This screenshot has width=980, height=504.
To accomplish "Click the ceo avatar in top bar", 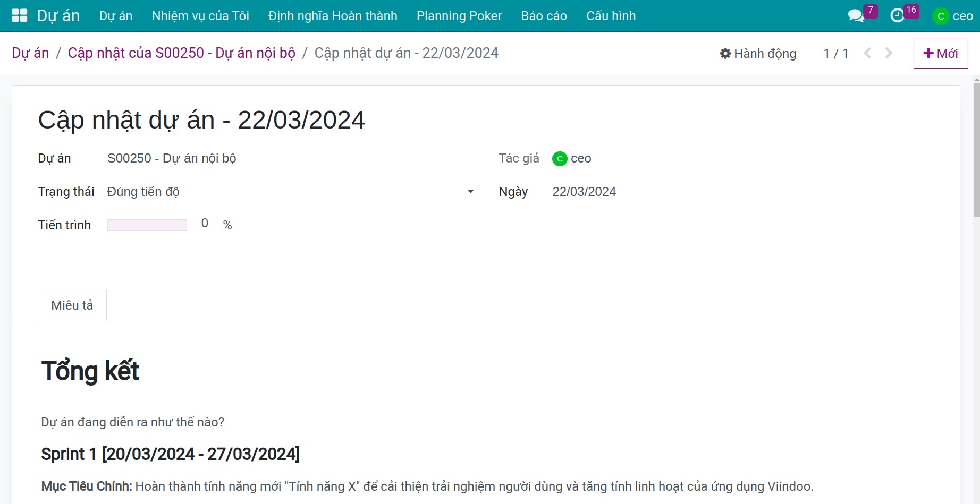I will 941,16.
